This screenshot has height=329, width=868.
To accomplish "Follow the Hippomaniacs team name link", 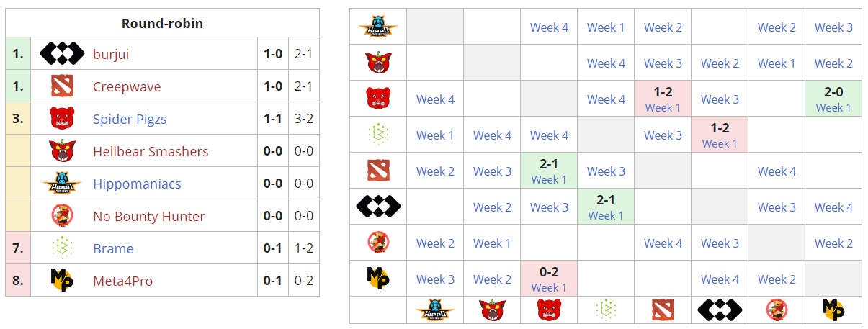I will pos(137,184).
